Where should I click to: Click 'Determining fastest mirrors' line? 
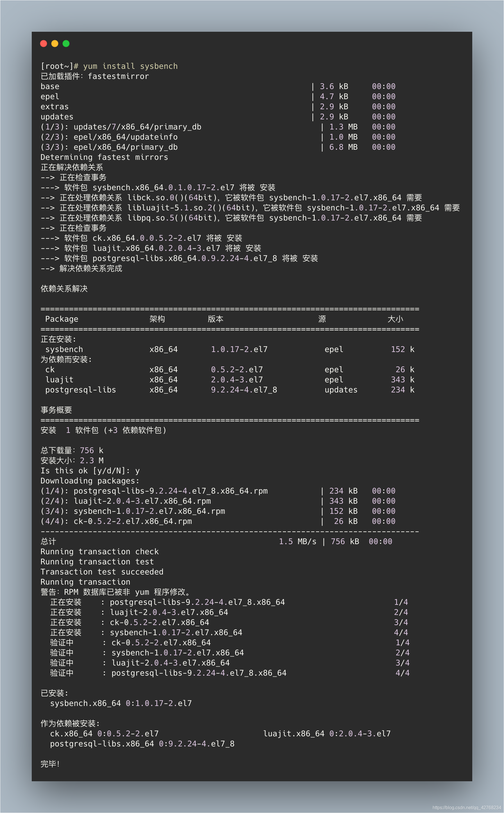[104, 157]
